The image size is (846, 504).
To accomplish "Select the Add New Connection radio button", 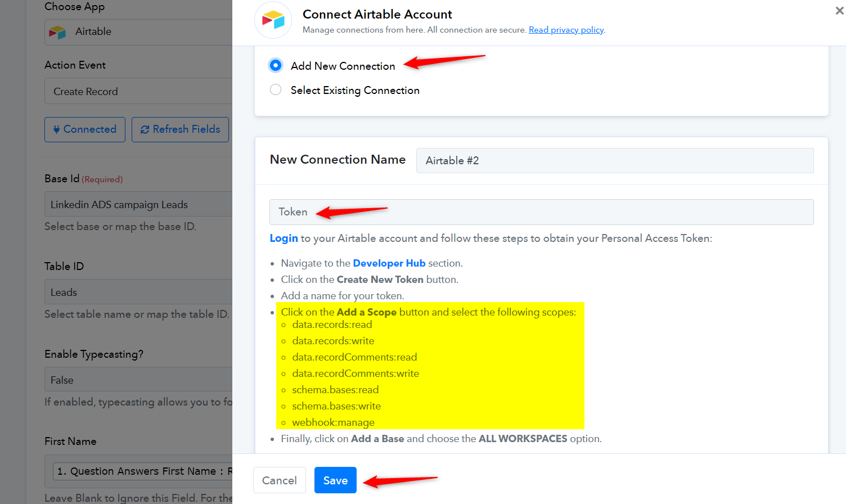I will coord(276,65).
